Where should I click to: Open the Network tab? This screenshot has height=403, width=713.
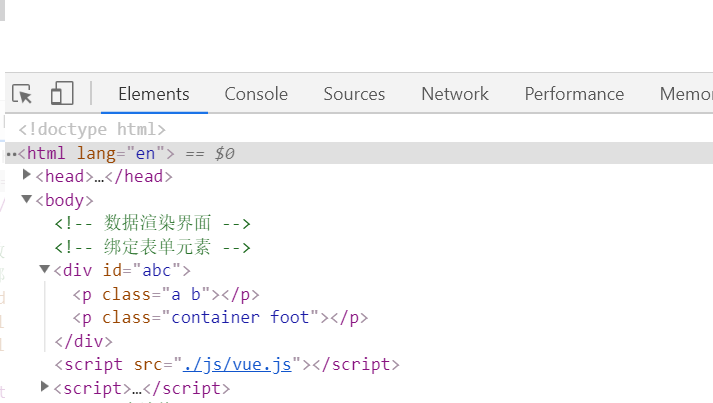coord(455,94)
